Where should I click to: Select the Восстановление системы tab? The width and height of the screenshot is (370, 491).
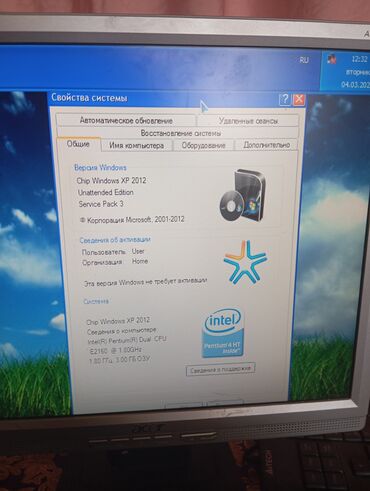pyautogui.click(x=180, y=133)
